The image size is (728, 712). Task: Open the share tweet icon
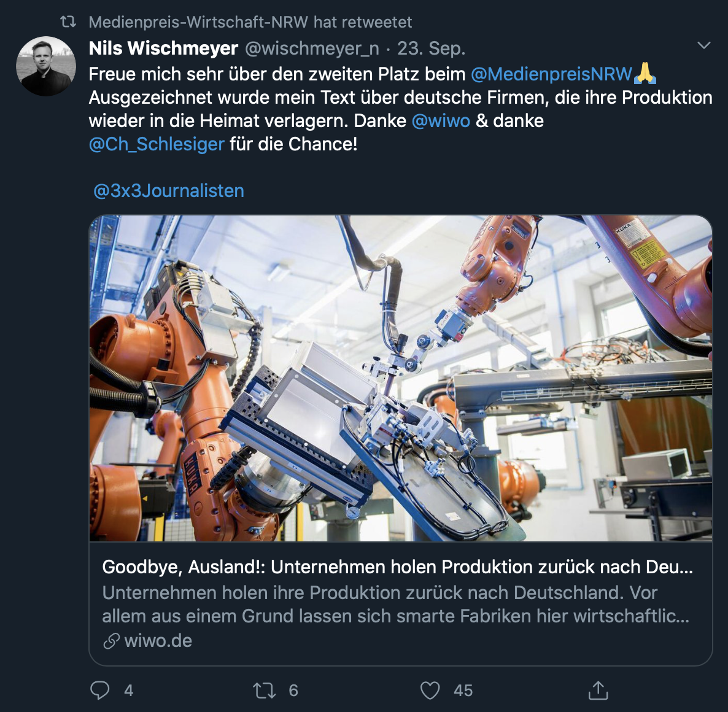[x=598, y=691]
